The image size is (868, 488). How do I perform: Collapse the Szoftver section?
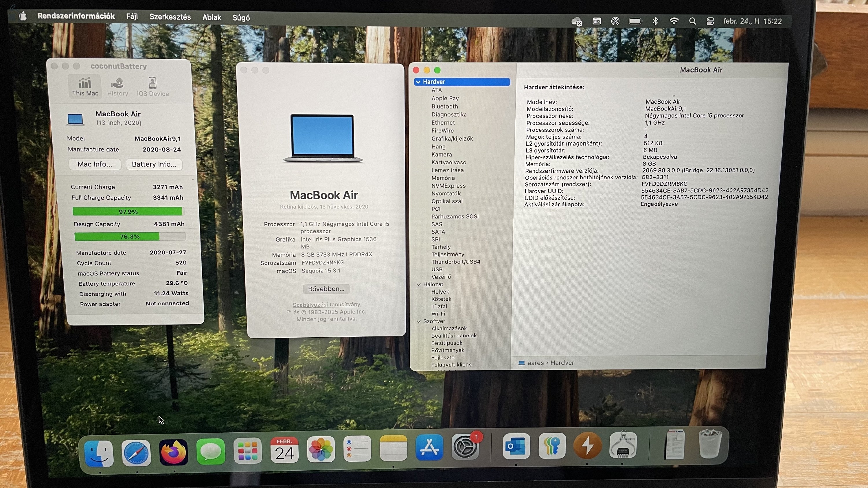pyautogui.click(x=419, y=321)
